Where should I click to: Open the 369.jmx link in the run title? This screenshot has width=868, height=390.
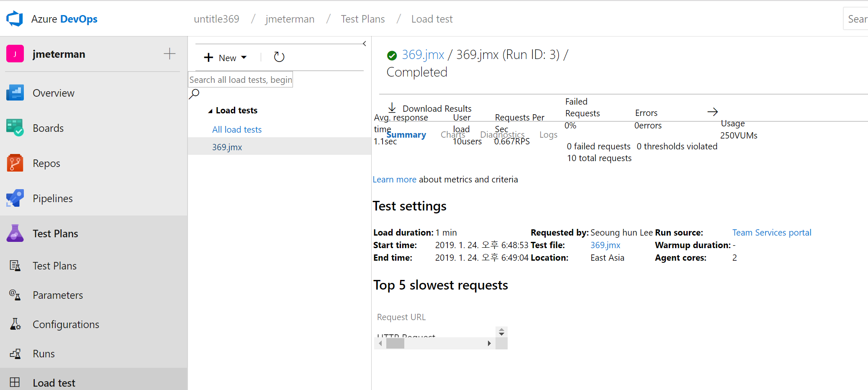(423, 55)
